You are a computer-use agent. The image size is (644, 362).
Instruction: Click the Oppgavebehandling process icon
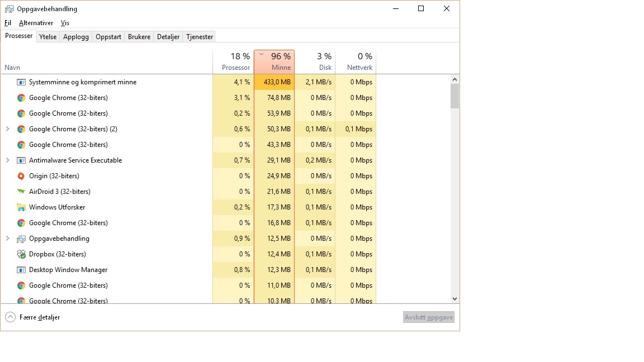21,239
